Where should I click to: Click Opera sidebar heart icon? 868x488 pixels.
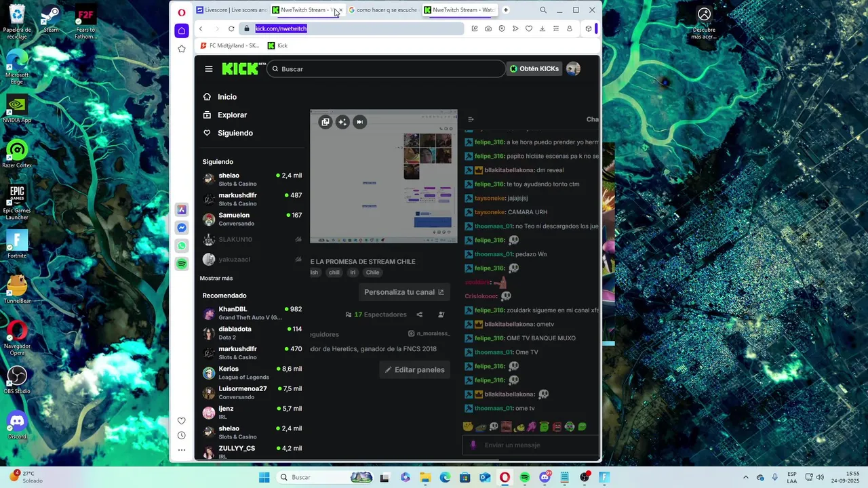pos(181,421)
